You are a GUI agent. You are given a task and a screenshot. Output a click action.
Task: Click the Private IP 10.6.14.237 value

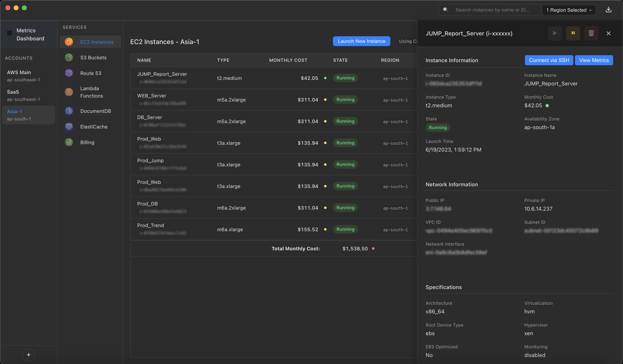pyautogui.click(x=538, y=209)
